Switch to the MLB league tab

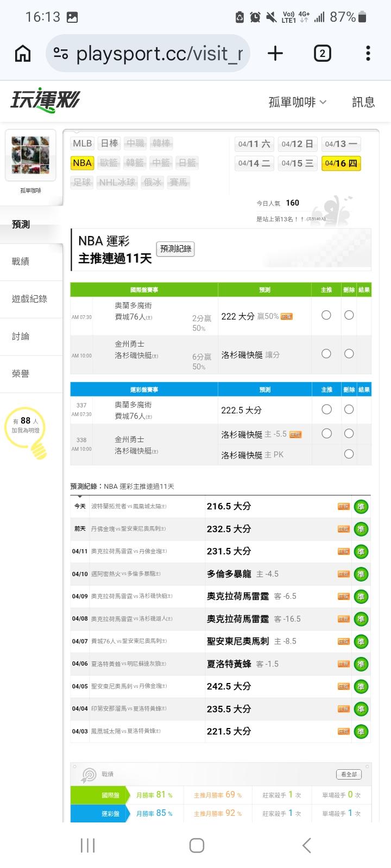click(82, 143)
